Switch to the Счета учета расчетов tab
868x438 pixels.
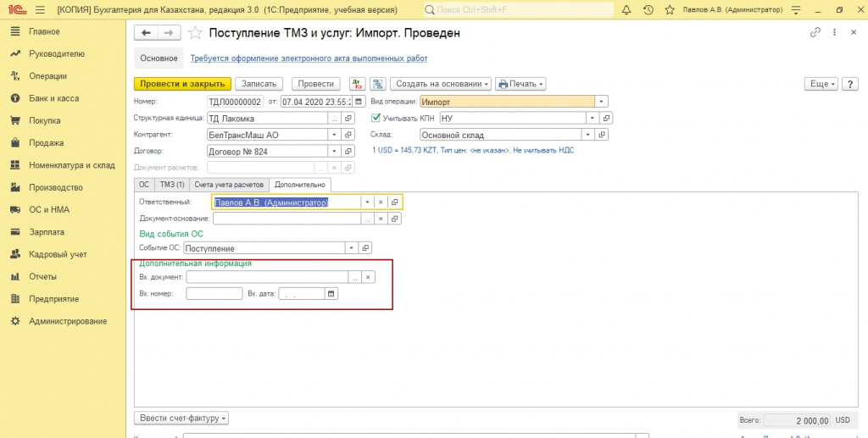tap(229, 185)
